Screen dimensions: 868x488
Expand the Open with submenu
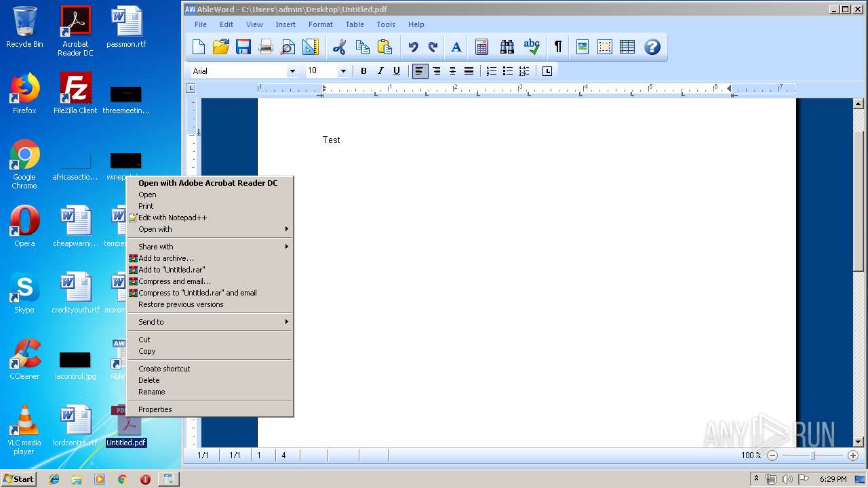(x=210, y=229)
